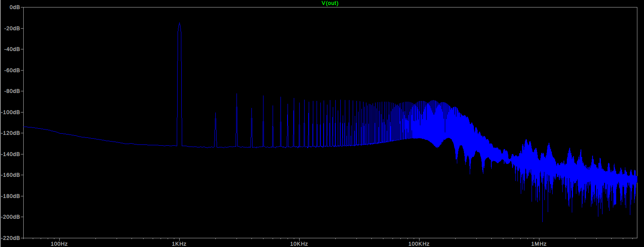Click the -140dB vertical axis label
644x247 pixels.
(11, 154)
